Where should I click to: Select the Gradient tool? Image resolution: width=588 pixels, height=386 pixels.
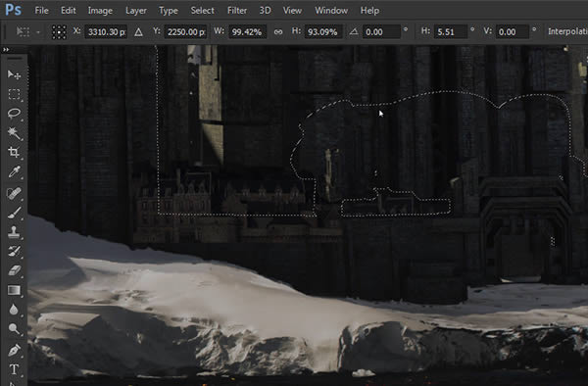click(x=14, y=290)
